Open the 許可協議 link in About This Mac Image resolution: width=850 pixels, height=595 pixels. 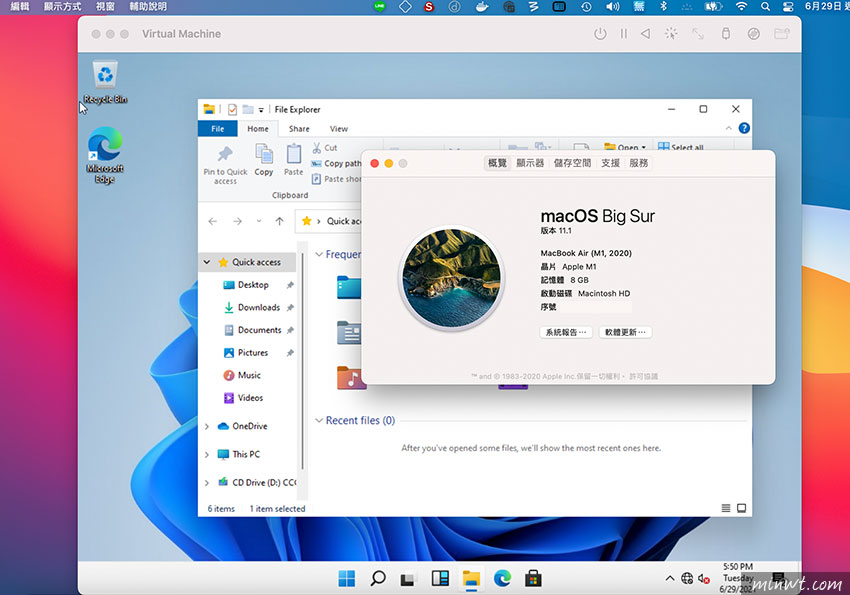coord(643,376)
